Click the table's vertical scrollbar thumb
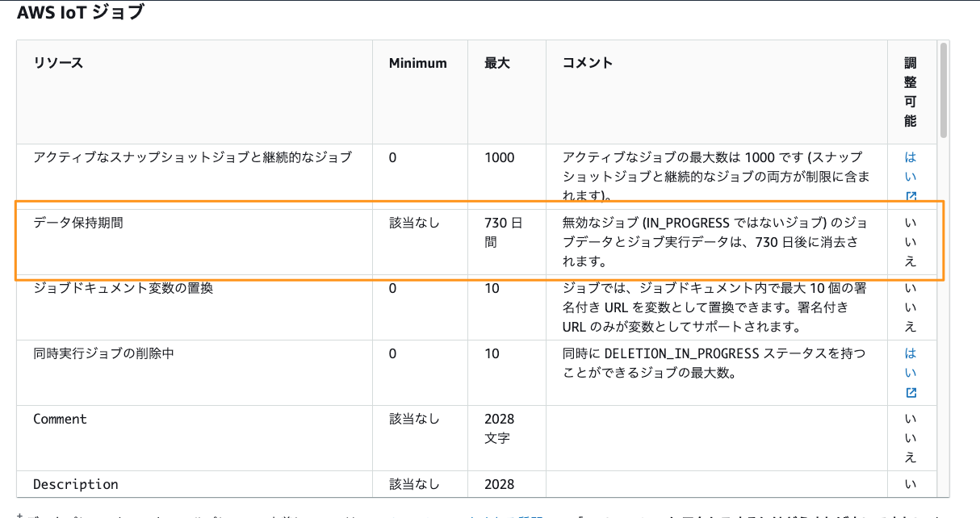Screen dimensions: 980x518 pyautogui.click(x=943, y=91)
